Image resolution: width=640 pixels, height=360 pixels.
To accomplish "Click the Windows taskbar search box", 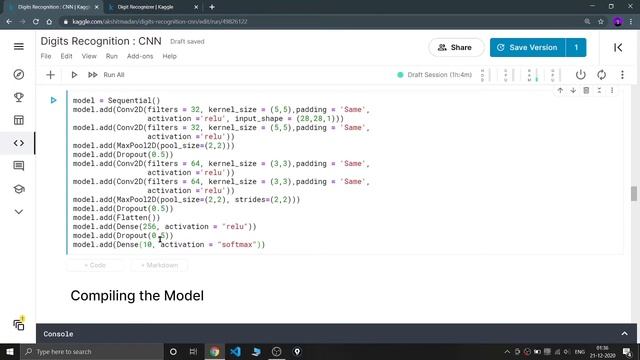I will point(92,351).
